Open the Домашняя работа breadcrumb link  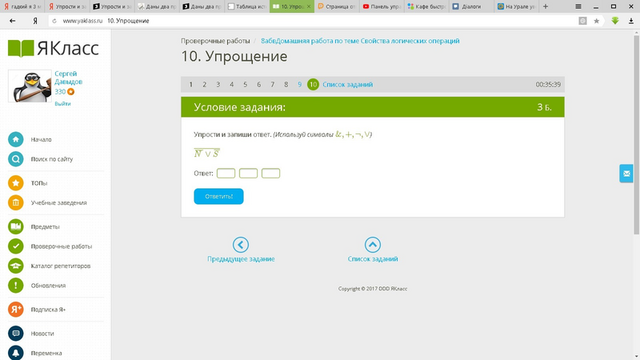[360, 41]
